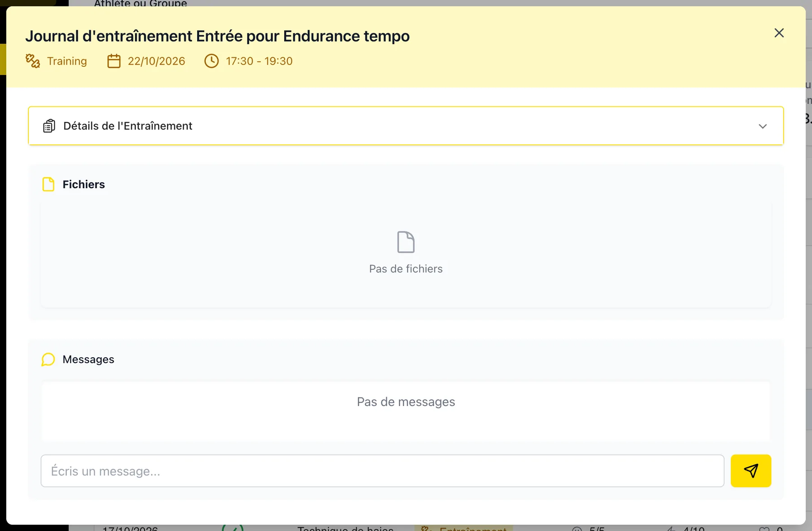The width and height of the screenshot is (812, 531).
Task: Click the calendar icon next to 22/10/2026
Action: click(114, 61)
